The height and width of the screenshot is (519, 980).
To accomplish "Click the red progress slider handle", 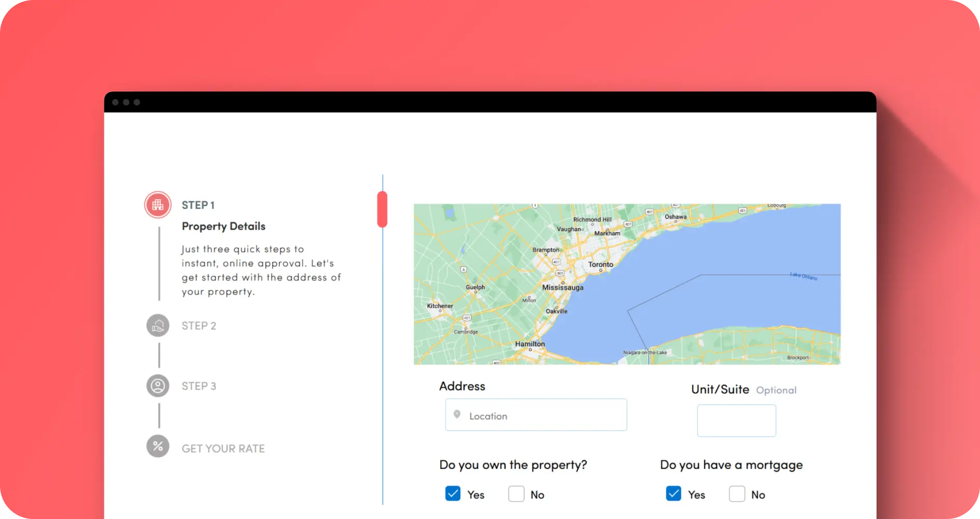I will [382, 209].
